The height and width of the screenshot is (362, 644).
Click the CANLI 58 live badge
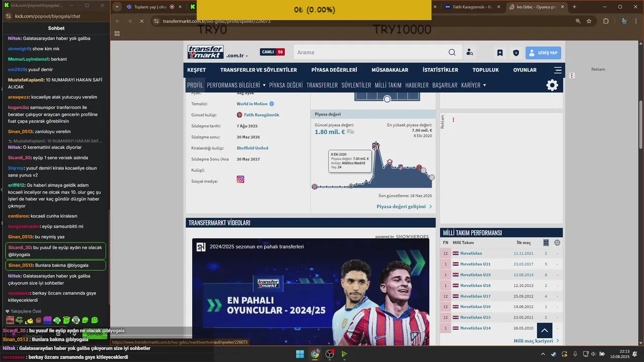click(272, 52)
